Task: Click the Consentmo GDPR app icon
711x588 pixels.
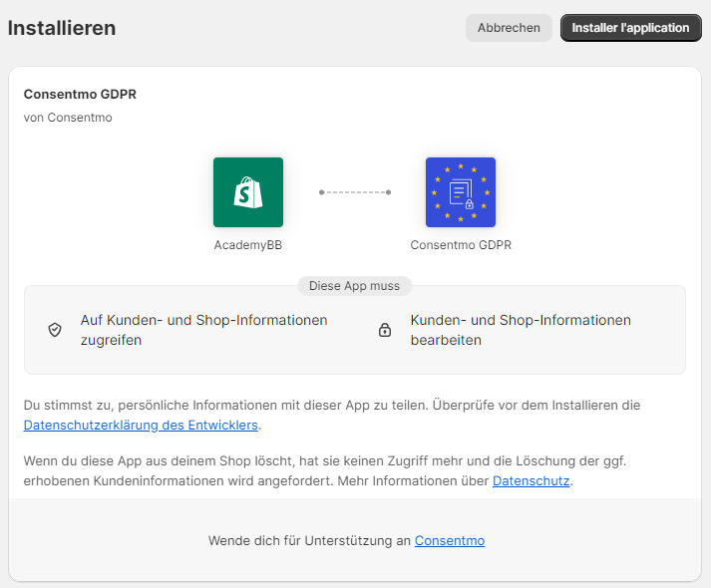Action: point(460,192)
